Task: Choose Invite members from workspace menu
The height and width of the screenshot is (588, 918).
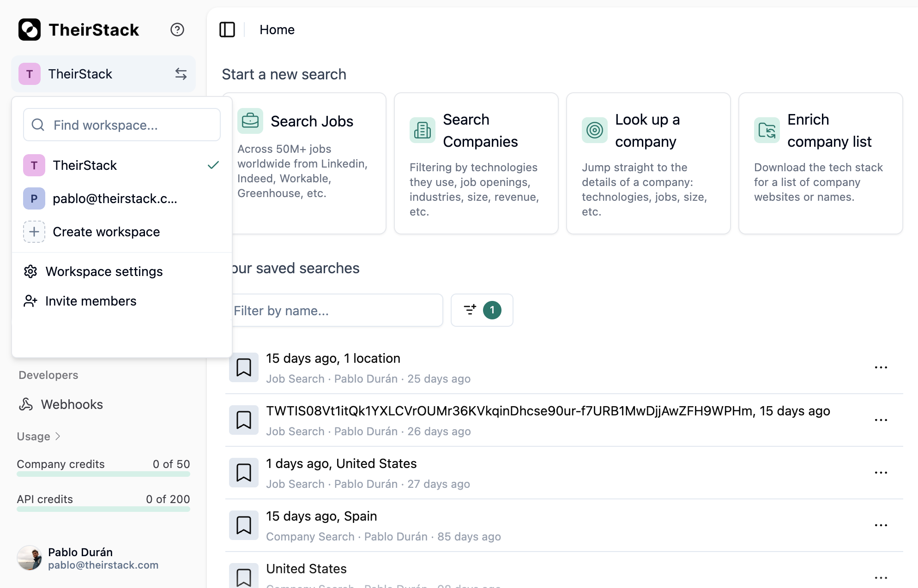Action: (x=91, y=301)
